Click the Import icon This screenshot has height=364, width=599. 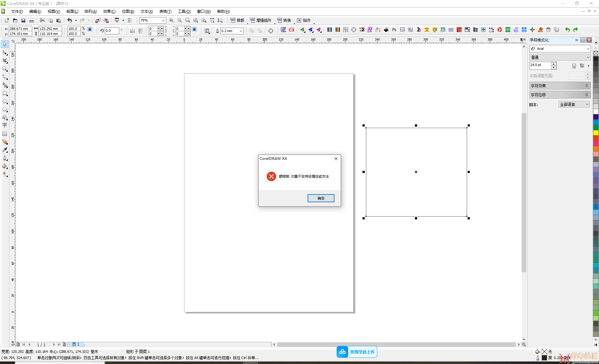click(x=98, y=20)
